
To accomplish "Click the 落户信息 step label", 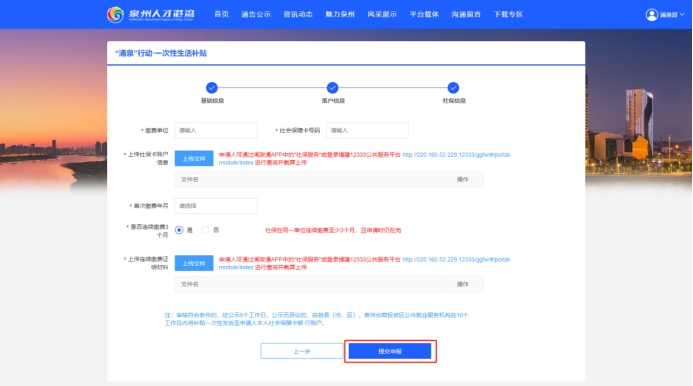I will click(333, 101).
